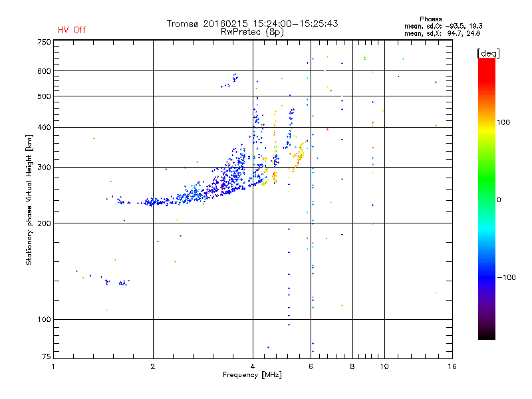Click the colorbar tick label '100'
This screenshot has height=399, width=532.
pos(503,122)
